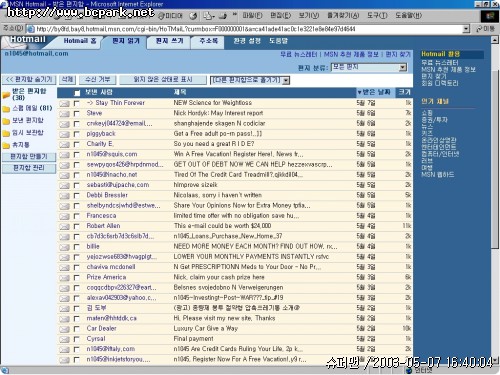Image resolution: width=500 pixels, height=375 pixels.
Task: Check the Stay Thin Forever message checkbox
Action: [x=76, y=103]
